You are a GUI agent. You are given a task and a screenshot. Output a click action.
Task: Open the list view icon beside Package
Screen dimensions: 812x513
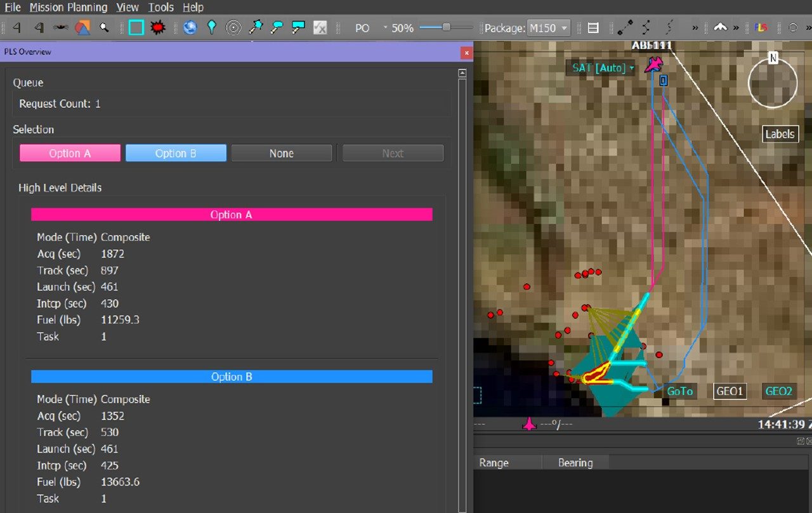(593, 28)
